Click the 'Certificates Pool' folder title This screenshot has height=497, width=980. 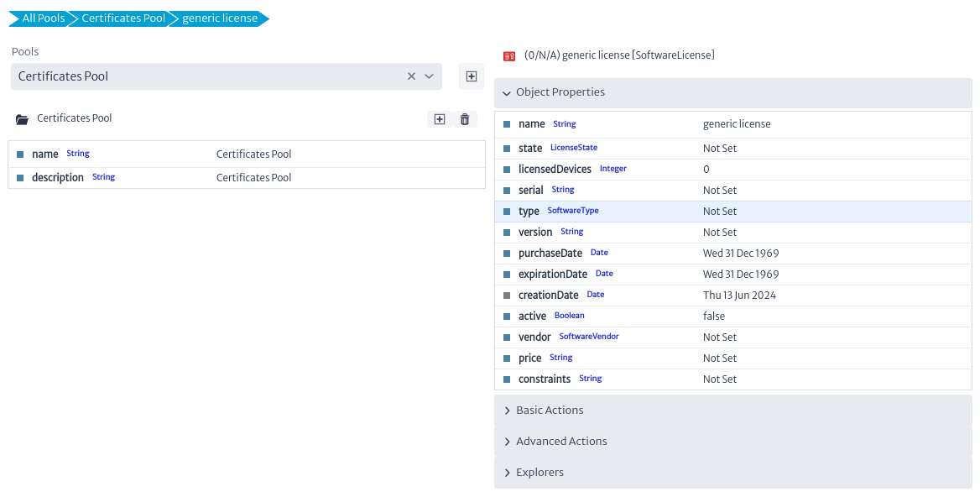(75, 118)
